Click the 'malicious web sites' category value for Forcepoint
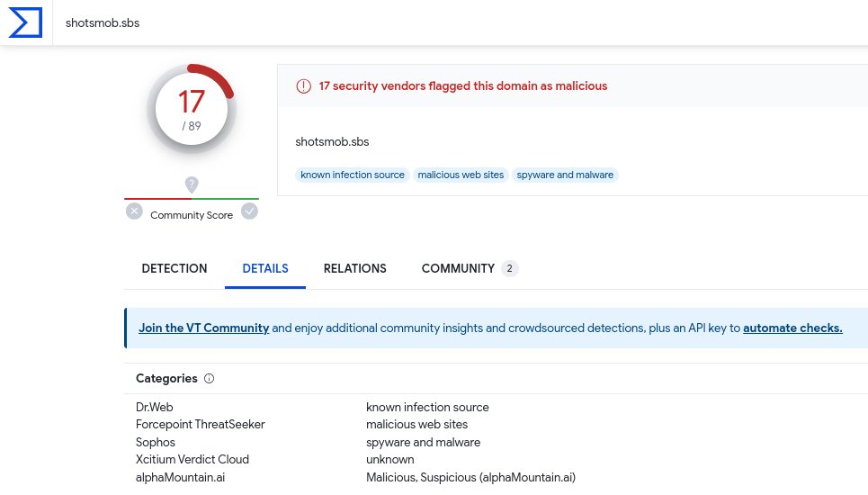This screenshot has height=495, width=868. [416, 425]
